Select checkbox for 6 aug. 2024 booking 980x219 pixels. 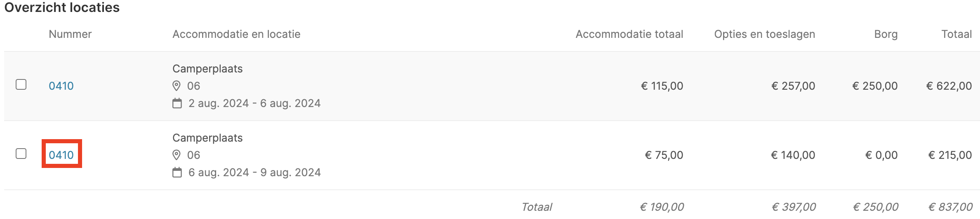point(21,154)
